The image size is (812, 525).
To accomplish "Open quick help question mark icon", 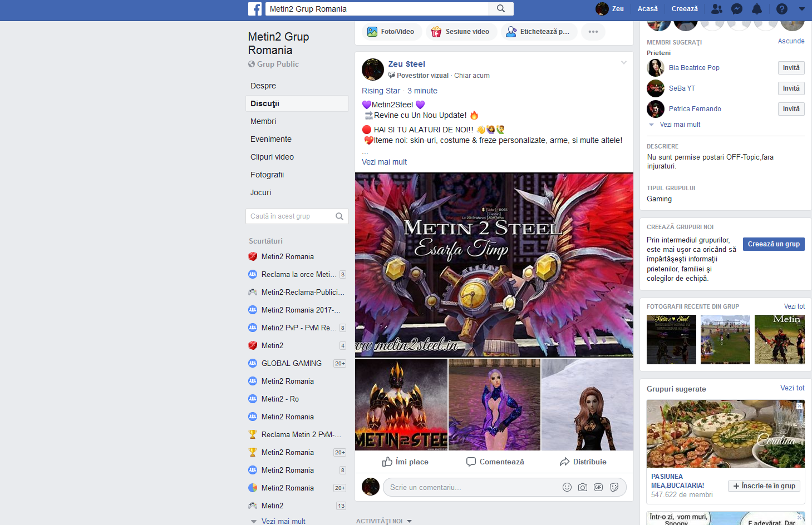I will click(782, 9).
